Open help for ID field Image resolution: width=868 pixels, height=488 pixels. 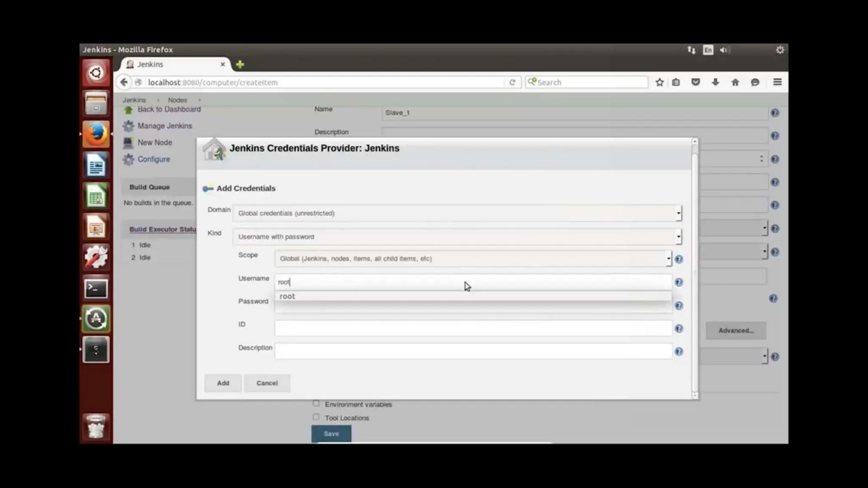(679, 328)
